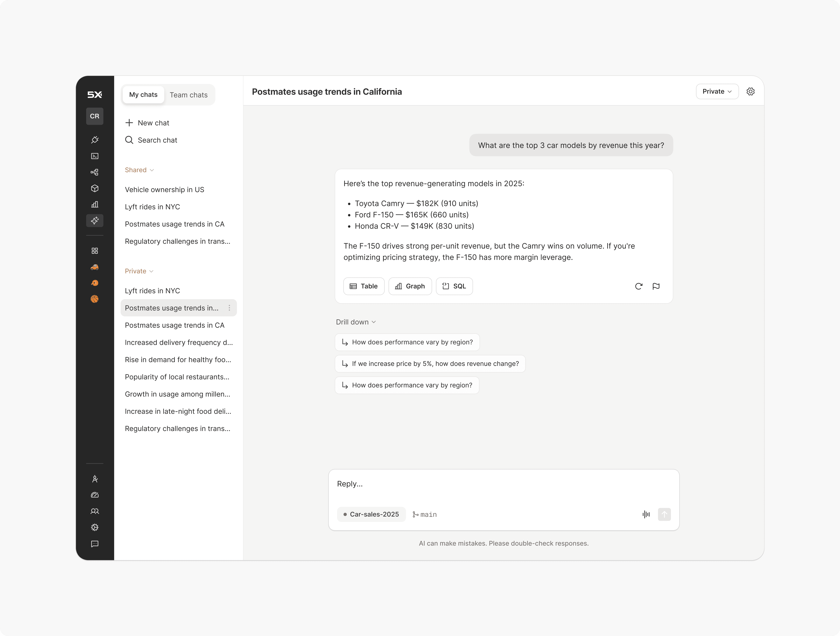
Task: Switch to Team chats tab
Action: tap(188, 95)
